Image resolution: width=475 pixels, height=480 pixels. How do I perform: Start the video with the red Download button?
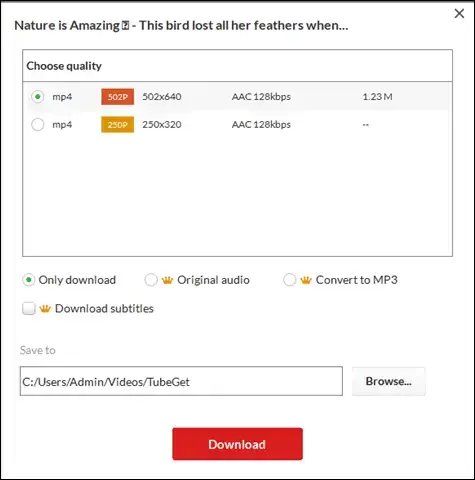237,444
